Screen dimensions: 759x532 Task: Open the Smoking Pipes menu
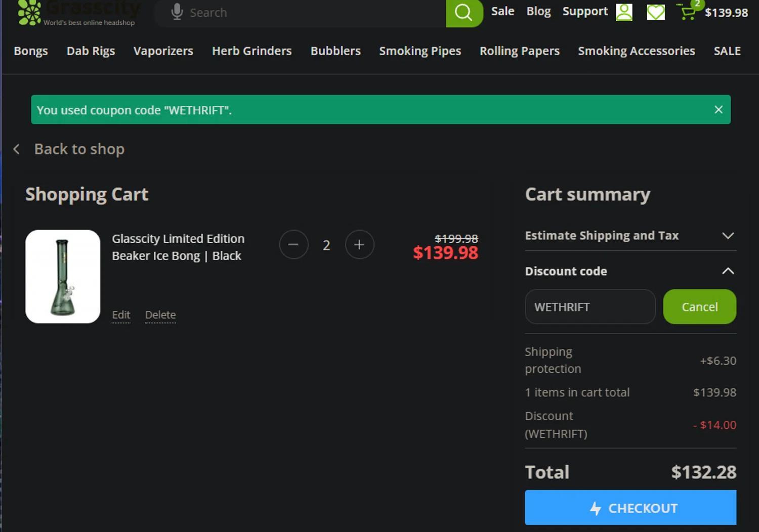(420, 51)
